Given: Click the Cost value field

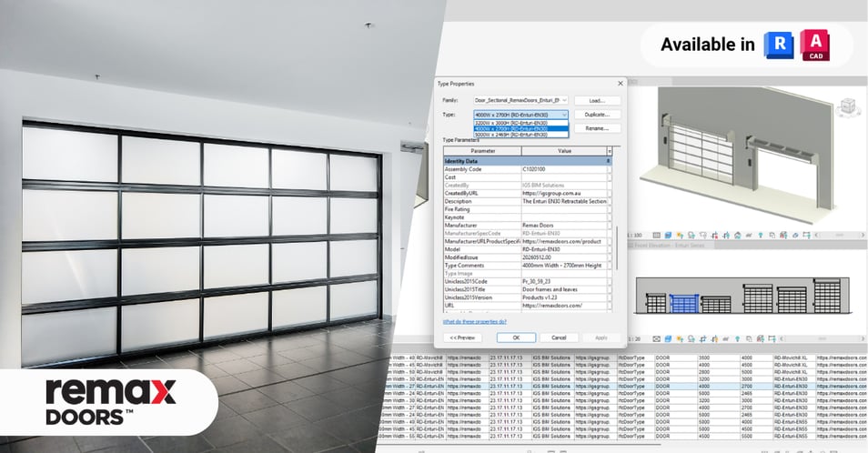Looking at the screenshot, I should pos(563,177).
